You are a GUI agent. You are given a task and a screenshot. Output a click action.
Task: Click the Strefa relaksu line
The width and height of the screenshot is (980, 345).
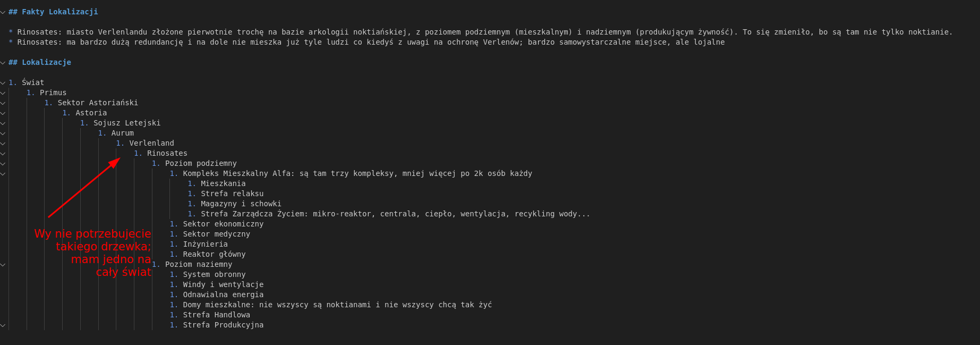[232, 193]
